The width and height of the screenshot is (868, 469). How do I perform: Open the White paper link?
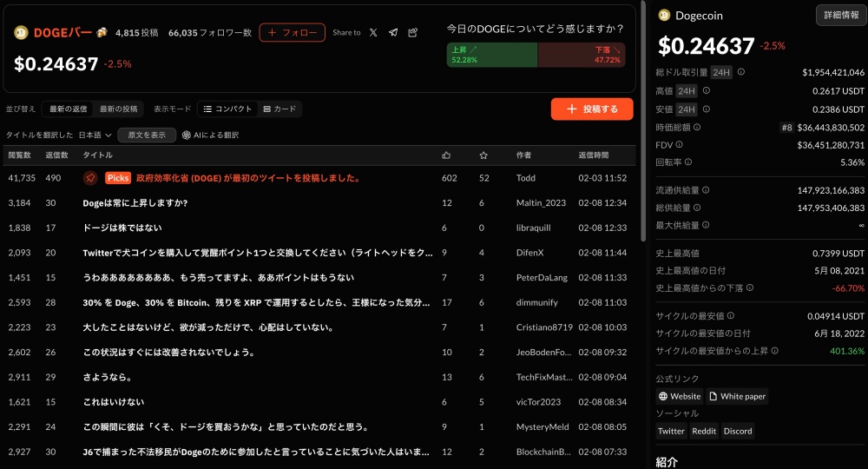(x=737, y=396)
